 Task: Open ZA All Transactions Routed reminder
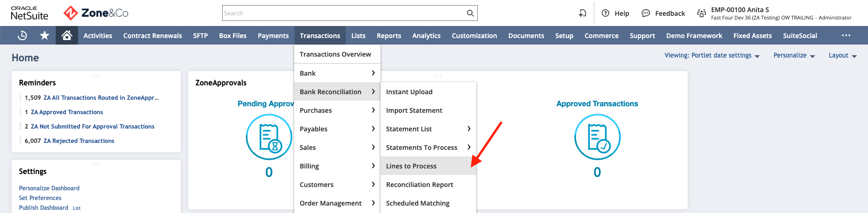101,98
